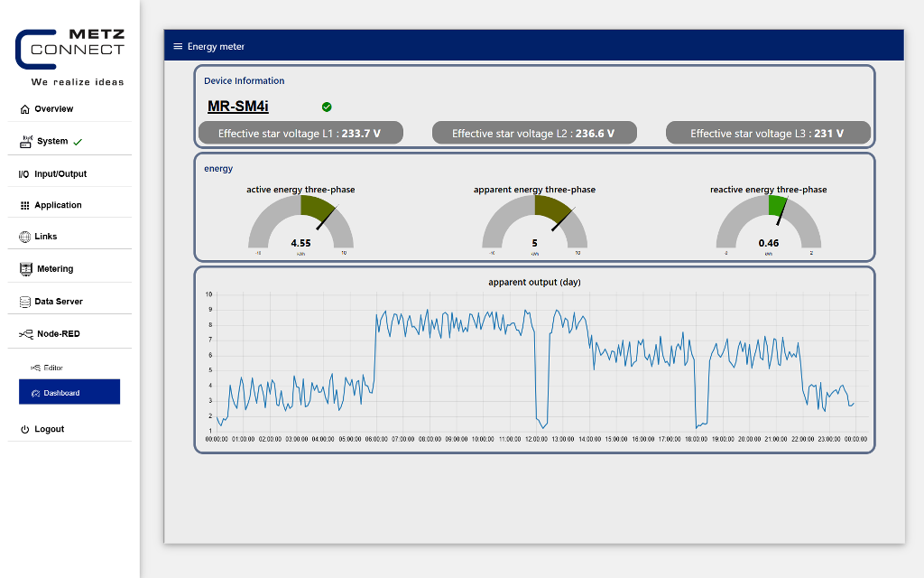Click the Logout power icon

[x=24, y=429]
